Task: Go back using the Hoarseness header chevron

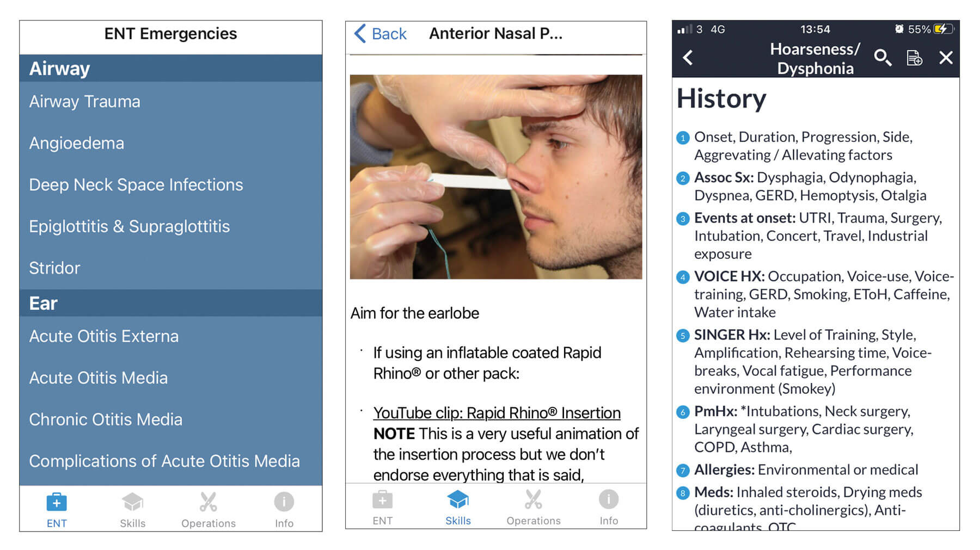Action: (x=688, y=58)
